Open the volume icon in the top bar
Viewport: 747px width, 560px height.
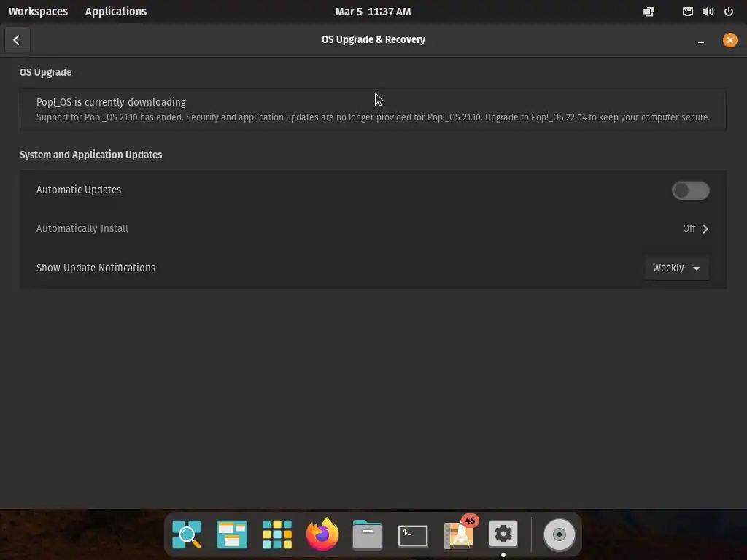coord(708,12)
